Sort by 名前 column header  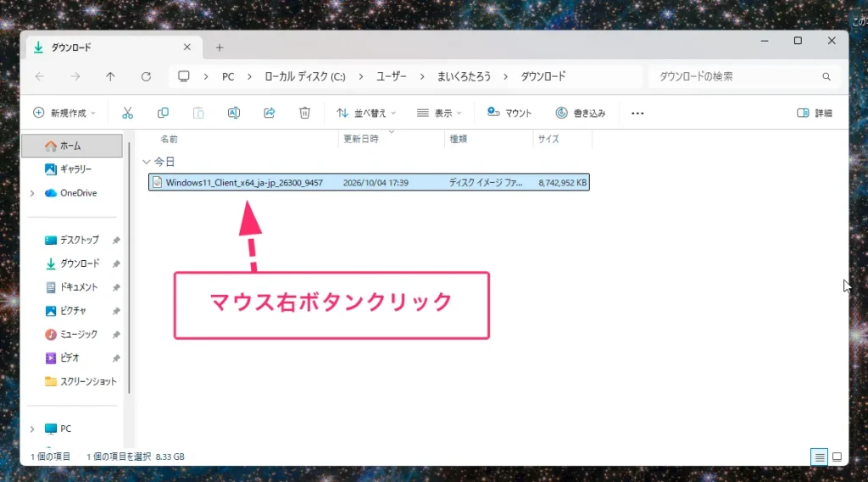[x=170, y=139]
